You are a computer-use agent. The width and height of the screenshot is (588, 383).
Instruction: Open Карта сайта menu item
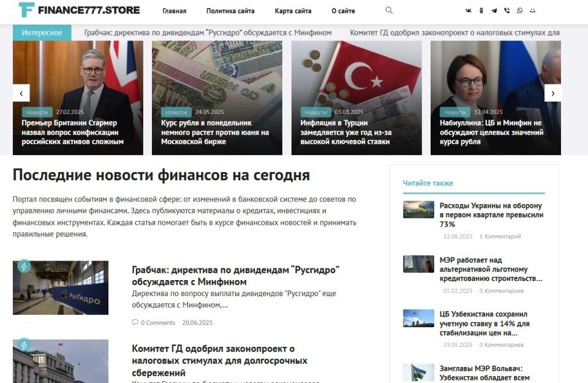point(293,11)
